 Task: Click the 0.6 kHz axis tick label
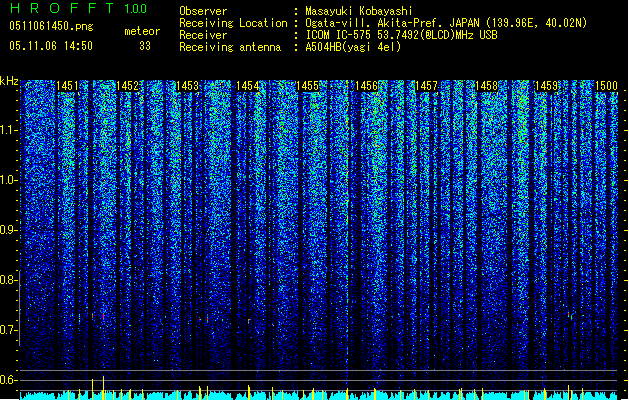click(9, 380)
